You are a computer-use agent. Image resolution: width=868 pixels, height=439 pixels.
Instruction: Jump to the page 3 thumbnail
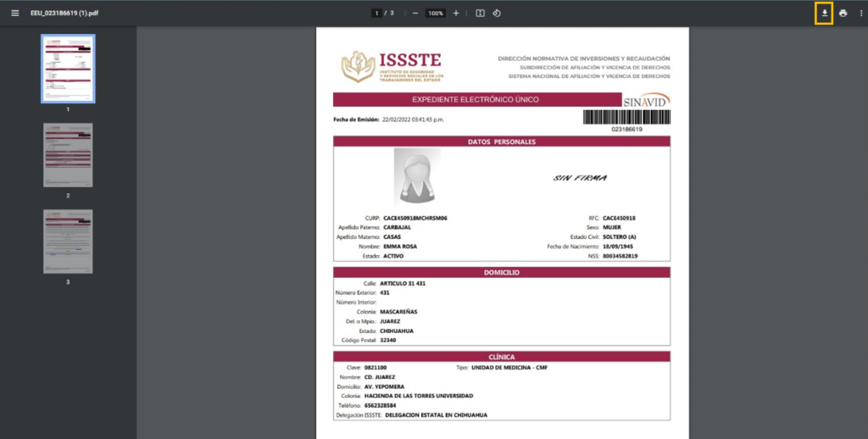(68, 242)
